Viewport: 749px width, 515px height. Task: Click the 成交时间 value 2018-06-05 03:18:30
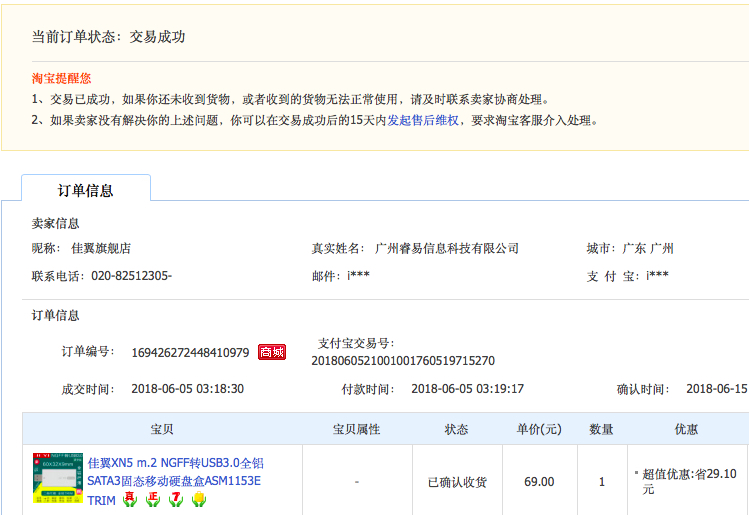click(187, 389)
